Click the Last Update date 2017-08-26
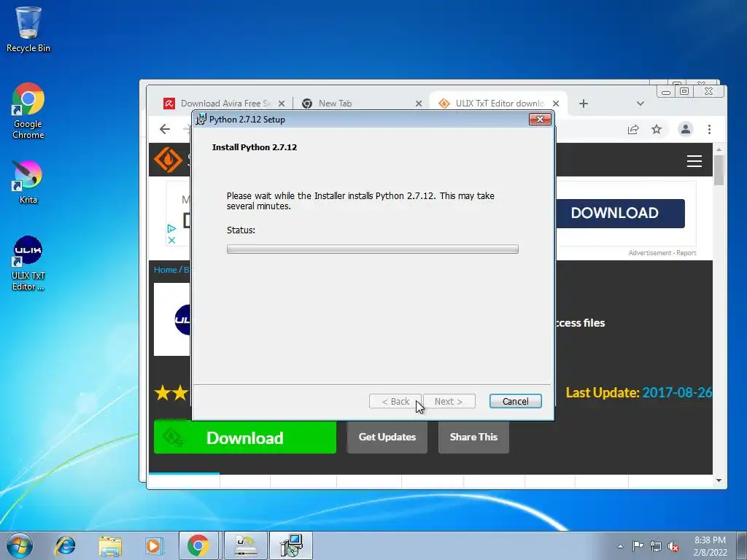The width and height of the screenshot is (747, 560). [677, 393]
